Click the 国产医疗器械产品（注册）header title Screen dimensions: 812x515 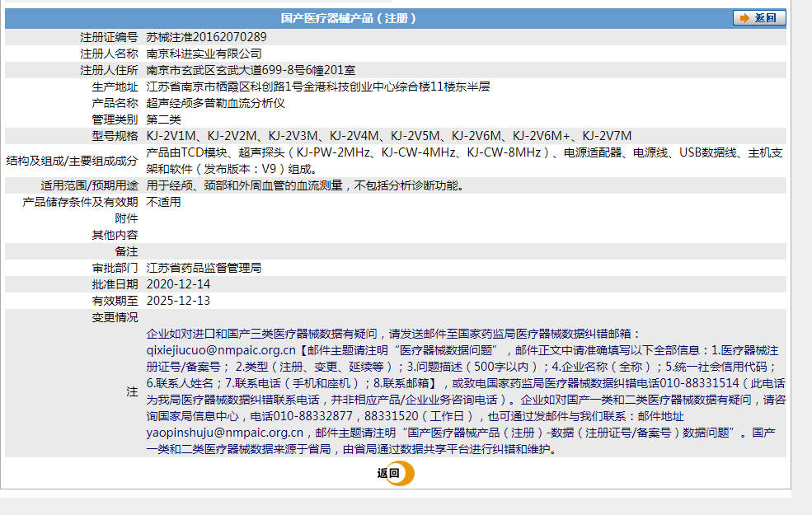(348, 19)
